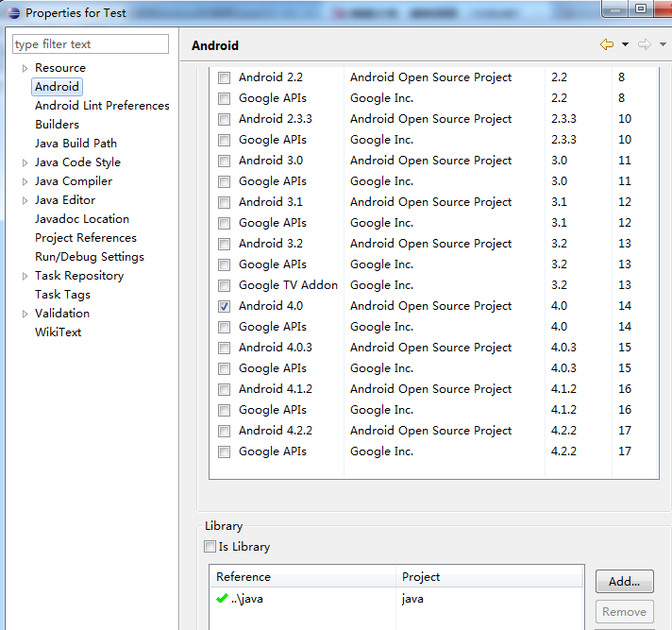The width and height of the screenshot is (672, 630).
Task: Click the green checkmark next to ..\java
Action: coord(222,598)
